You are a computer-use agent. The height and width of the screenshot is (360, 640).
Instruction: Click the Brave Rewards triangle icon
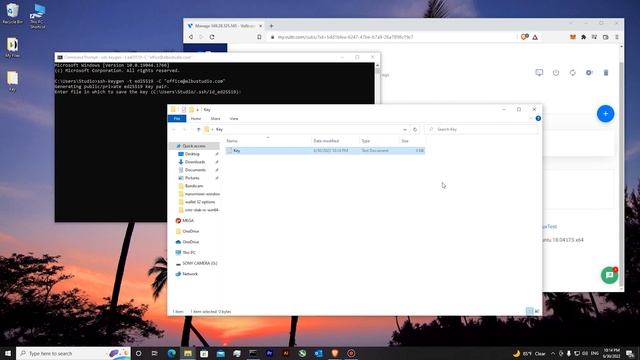(x=535, y=37)
